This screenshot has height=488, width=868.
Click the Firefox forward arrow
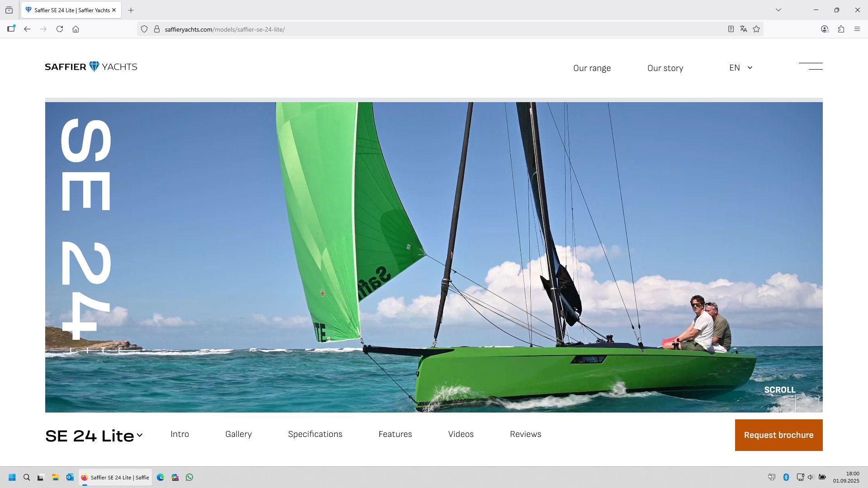43,29
